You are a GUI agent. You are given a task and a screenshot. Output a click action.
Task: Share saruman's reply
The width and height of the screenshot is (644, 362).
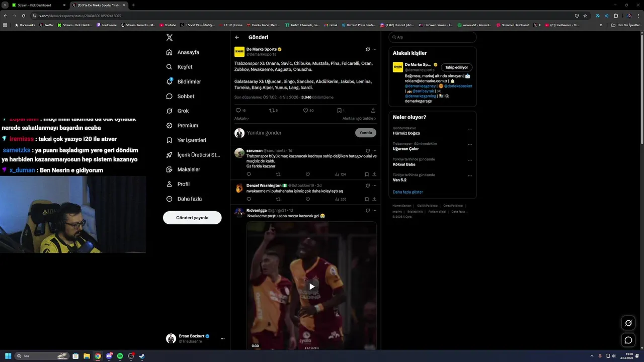[x=374, y=174]
